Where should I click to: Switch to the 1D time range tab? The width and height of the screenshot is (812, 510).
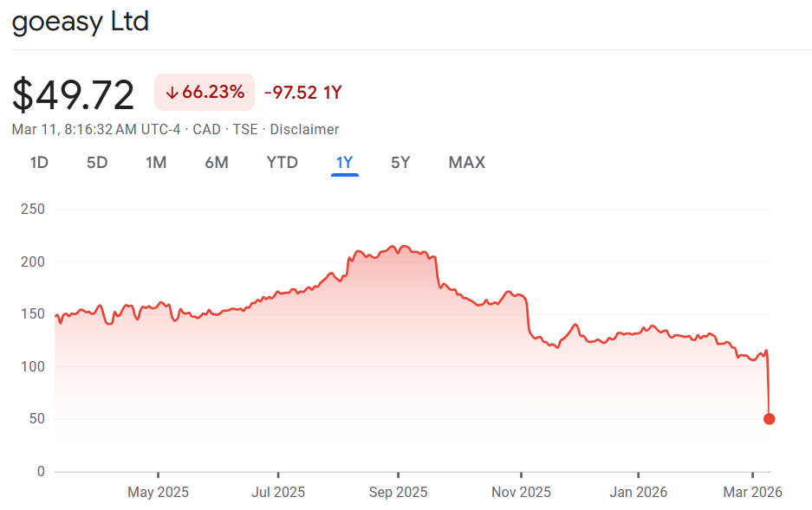pyautogui.click(x=39, y=162)
